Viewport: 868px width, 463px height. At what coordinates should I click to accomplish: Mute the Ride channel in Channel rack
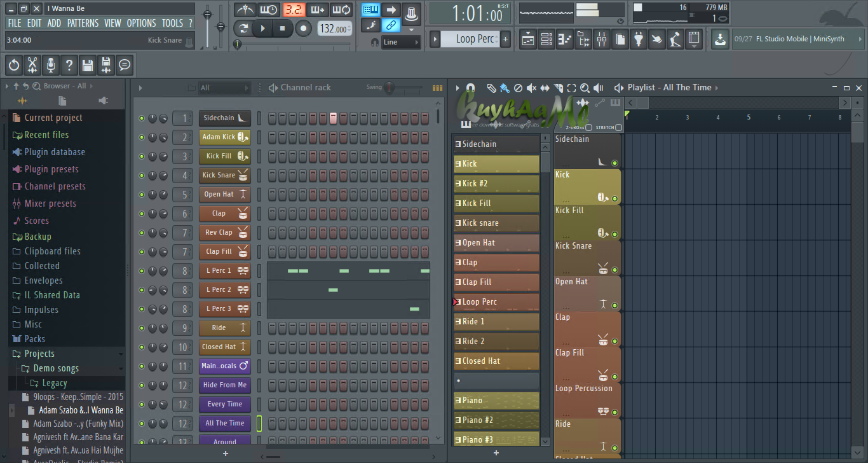[142, 328]
